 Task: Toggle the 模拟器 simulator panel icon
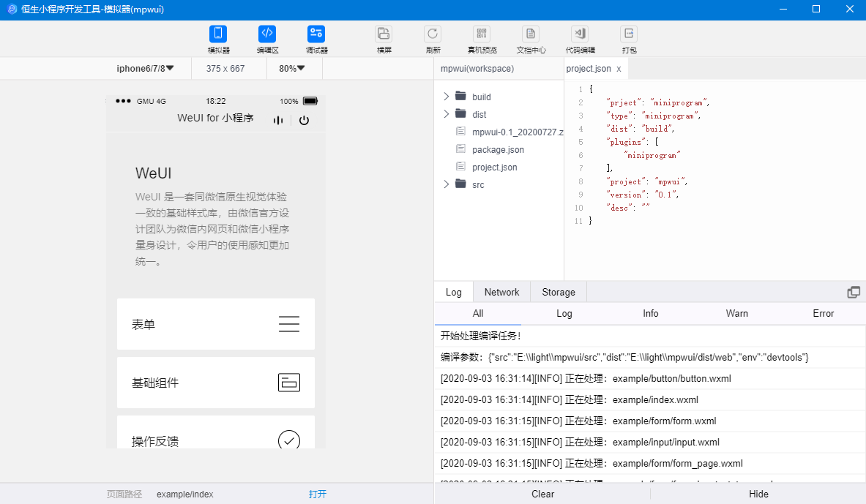pos(218,34)
